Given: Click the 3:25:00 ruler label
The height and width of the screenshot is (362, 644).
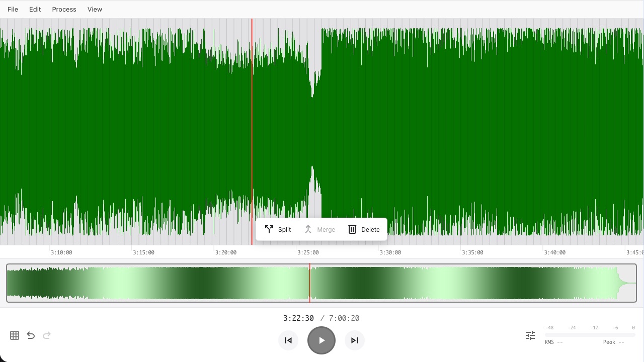Looking at the screenshot, I should [308, 252].
